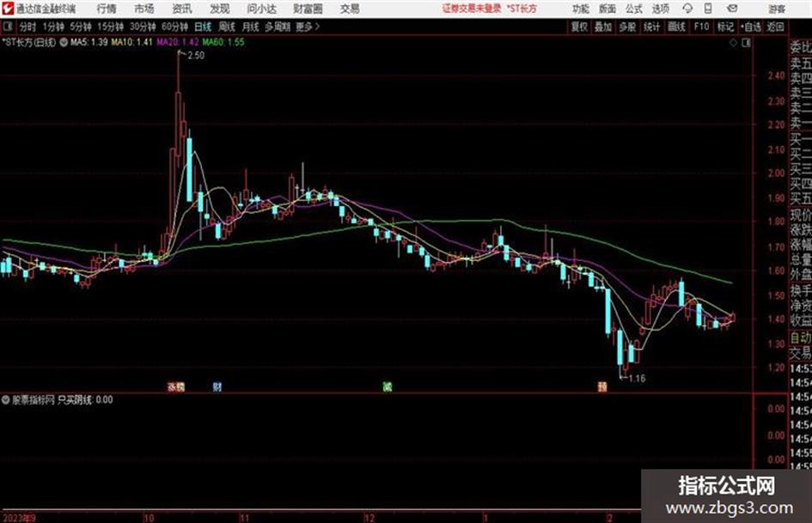Click the 多股 multi-stock button
Screen dimensions: 812x523
coord(627,27)
